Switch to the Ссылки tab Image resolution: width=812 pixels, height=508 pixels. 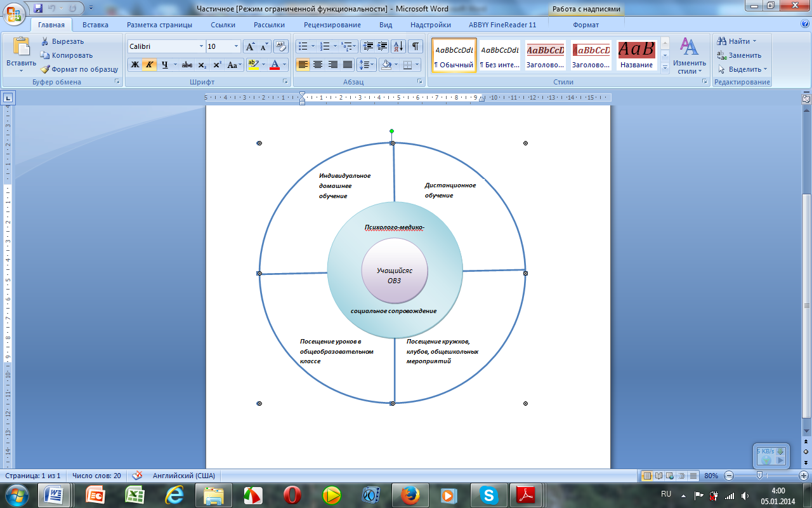[223, 25]
